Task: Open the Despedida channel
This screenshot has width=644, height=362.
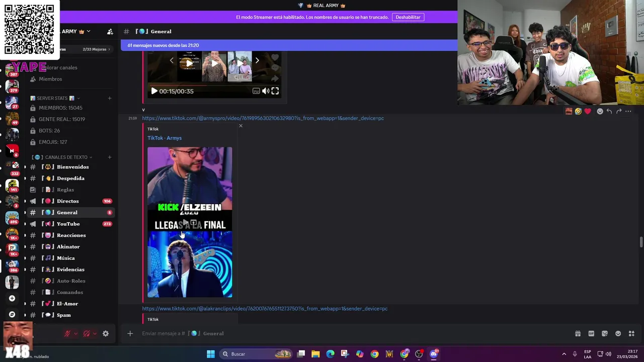Action: (x=70, y=178)
